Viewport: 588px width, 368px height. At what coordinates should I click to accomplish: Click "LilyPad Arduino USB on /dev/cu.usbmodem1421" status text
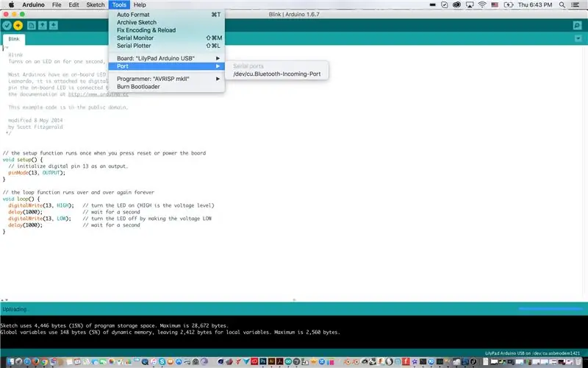tap(532, 353)
